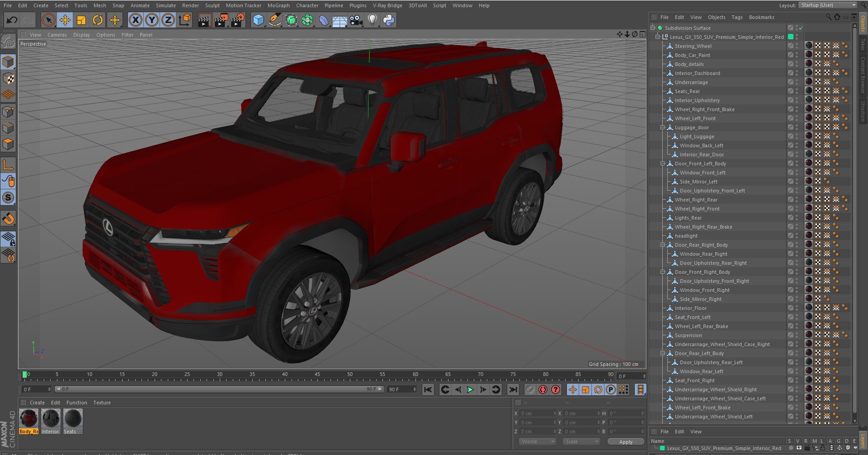868x455 pixels.
Task: Click the Python script icon
Action: point(389,20)
